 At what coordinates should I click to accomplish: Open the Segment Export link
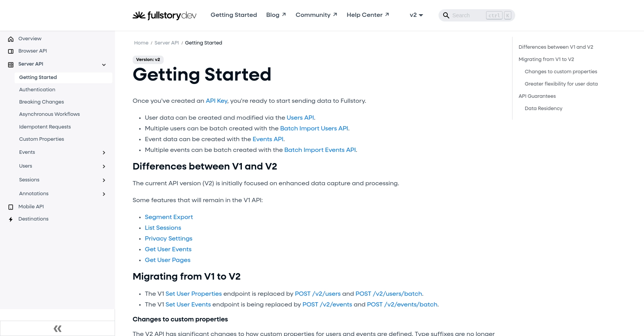169,217
